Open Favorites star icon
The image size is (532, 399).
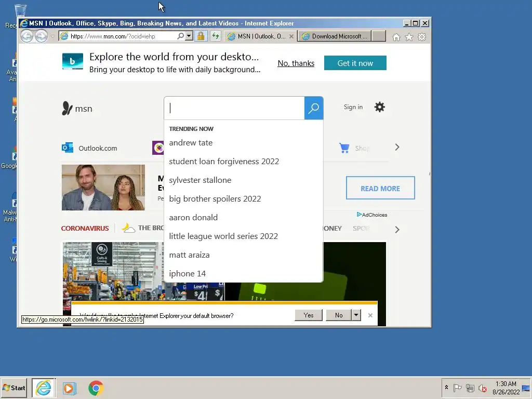tap(409, 37)
